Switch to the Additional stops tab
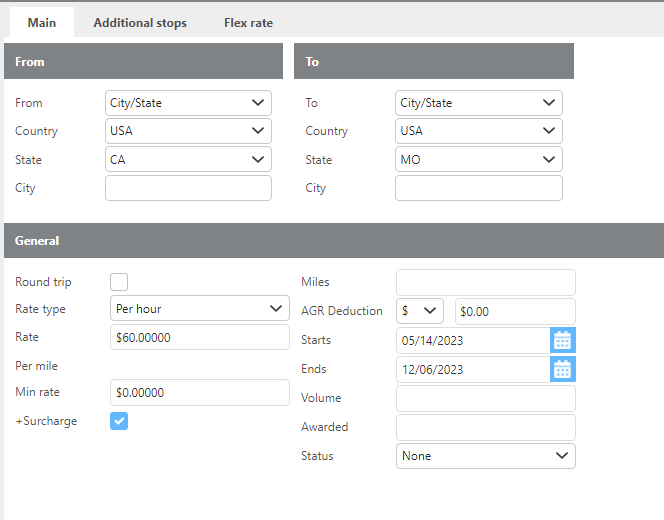 (140, 23)
